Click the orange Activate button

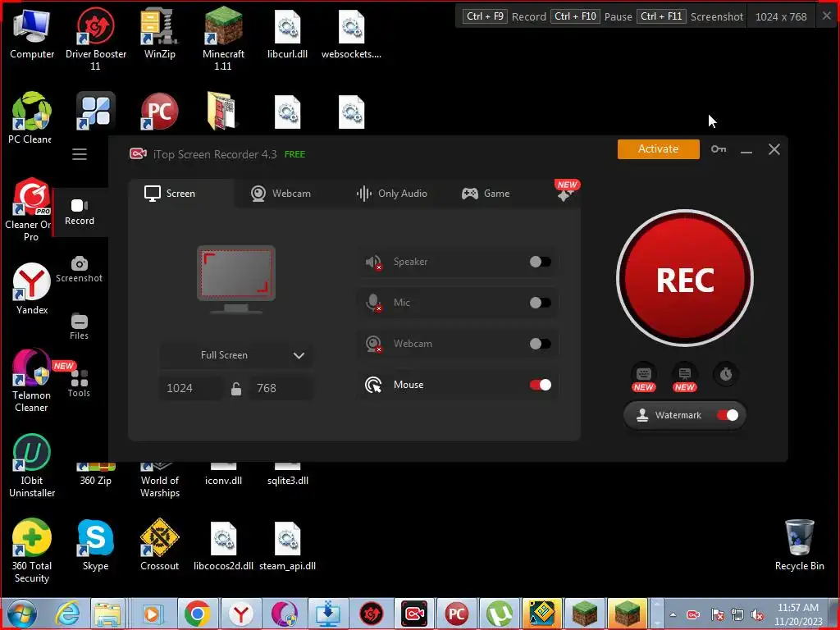click(x=659, y=149)
